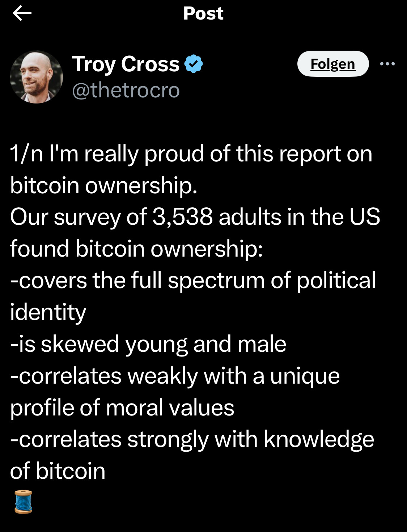This screenshot has width=407, height=532.
Task: Select the "found bitcoin ownership:" line
Action: (x=136, y=249)
